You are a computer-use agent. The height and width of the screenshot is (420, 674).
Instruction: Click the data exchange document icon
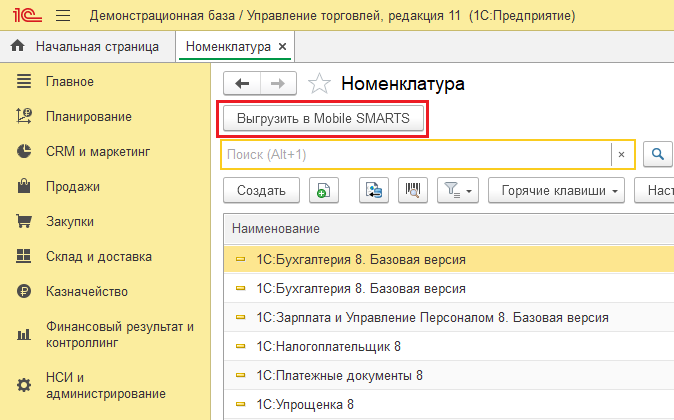(x=374, y=190)
